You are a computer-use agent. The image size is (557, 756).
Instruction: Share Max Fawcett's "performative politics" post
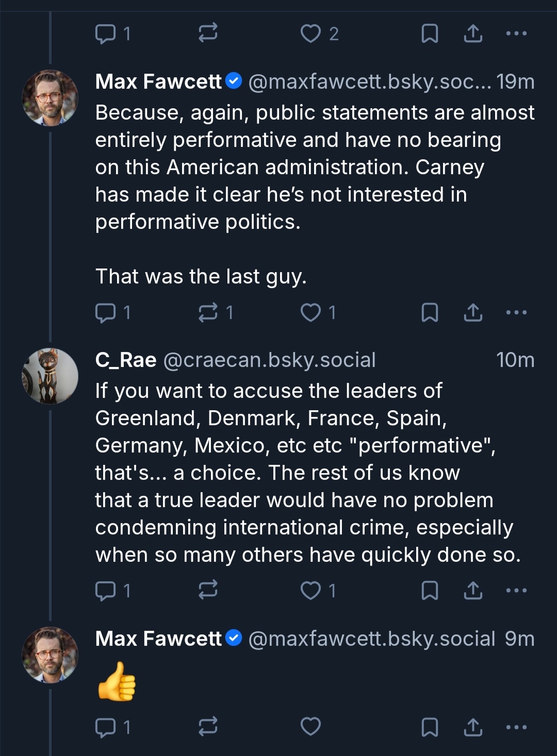click(x=473, y=312)
